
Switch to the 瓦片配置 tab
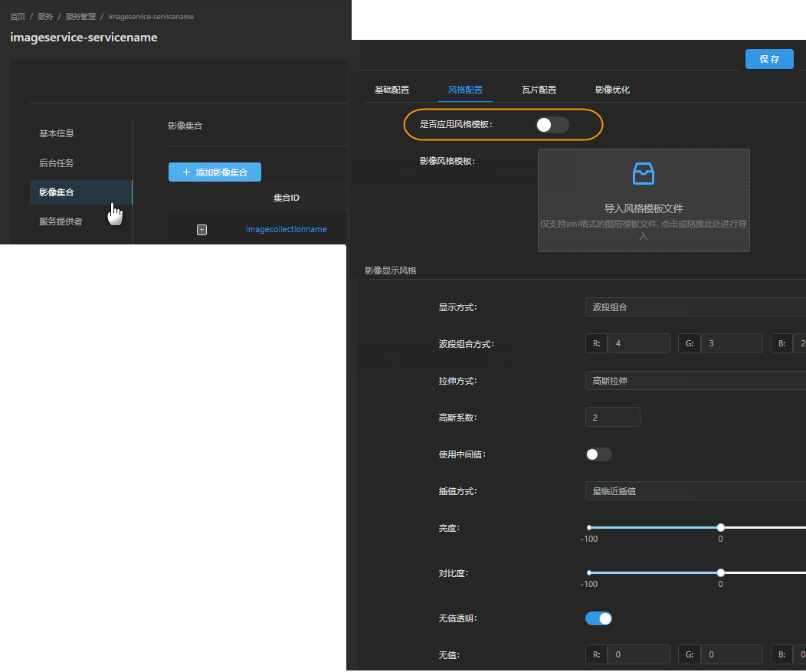point(539,90)
